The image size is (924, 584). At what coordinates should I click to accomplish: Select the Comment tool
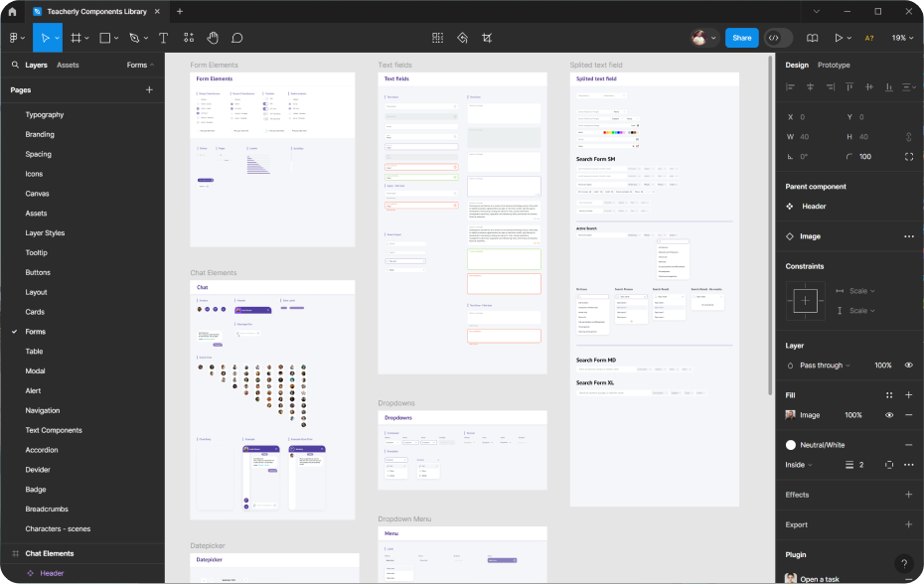tap(236, 38)
